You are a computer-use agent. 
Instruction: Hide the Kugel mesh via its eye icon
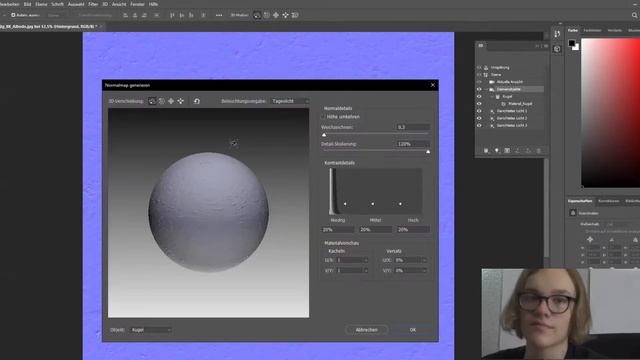[479, 96]
